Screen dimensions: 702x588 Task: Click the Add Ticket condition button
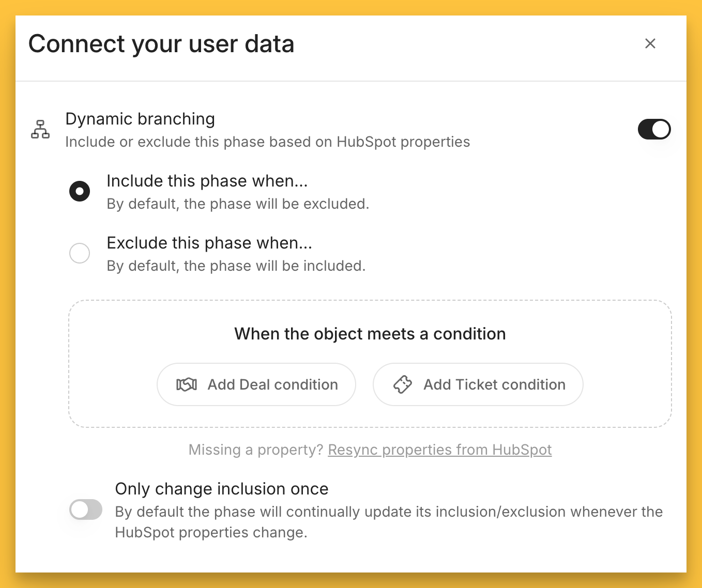point(478,384)
